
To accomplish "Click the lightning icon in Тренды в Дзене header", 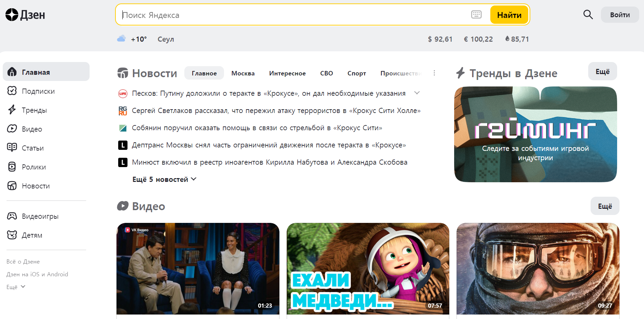I will point(461,73).
